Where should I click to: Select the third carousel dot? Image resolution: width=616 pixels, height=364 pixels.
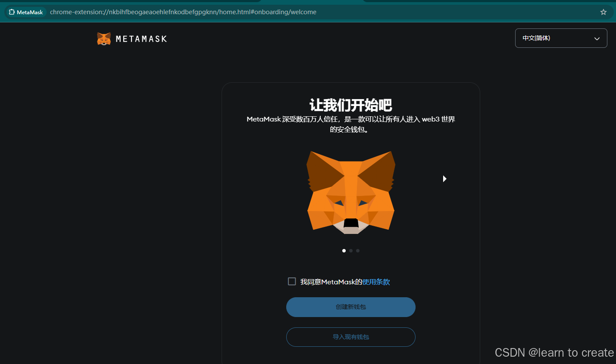pos(358,251)
